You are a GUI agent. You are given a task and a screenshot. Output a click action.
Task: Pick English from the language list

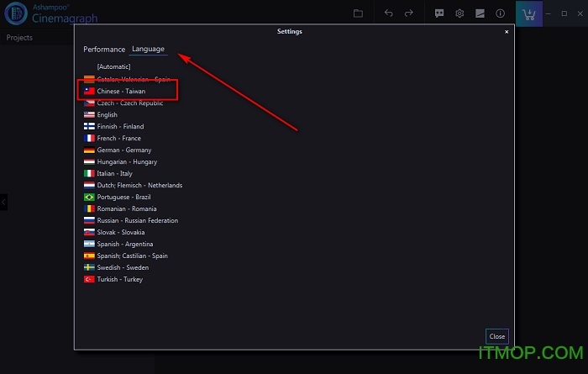107,115
